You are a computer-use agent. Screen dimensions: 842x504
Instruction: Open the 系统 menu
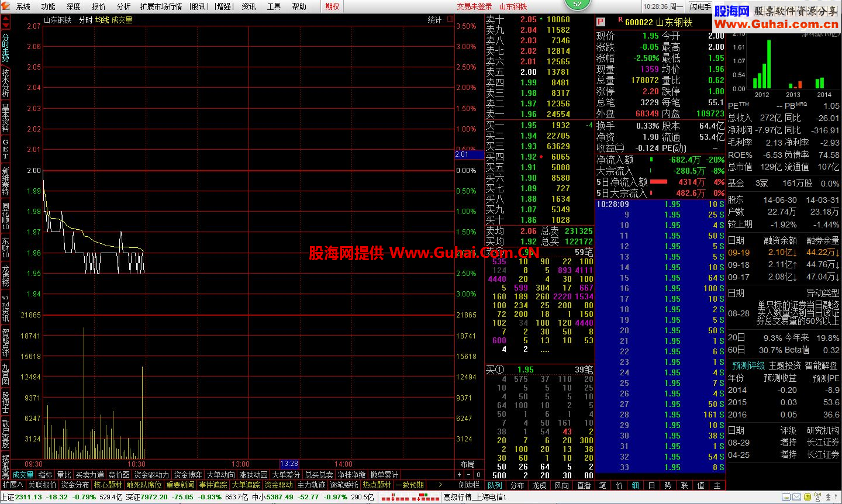click(x=23, y=6)
